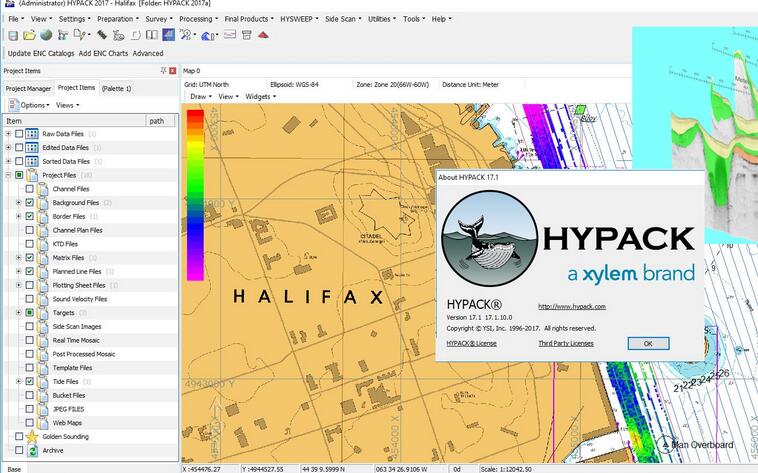The height and width of the screenshot is (473, 758).
Task: Click the path column header
Action: [160, 121]
